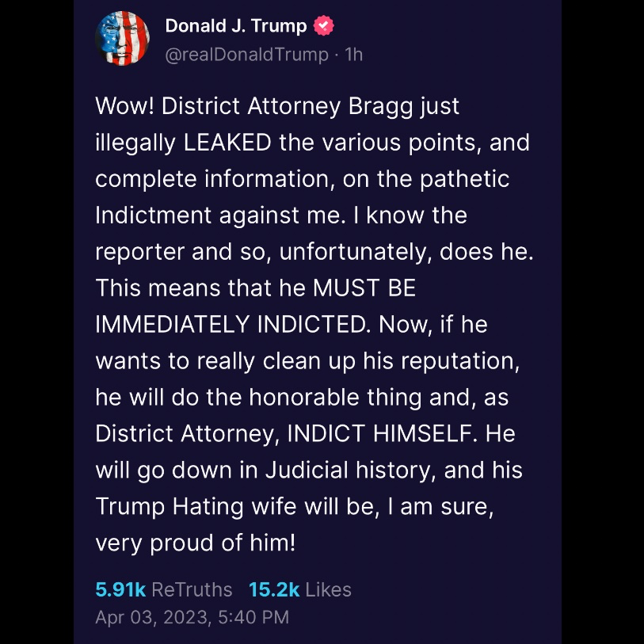644x644 pixels.
Task: Click the phrase Judicial history in post
Action: (x=351, y=471)
